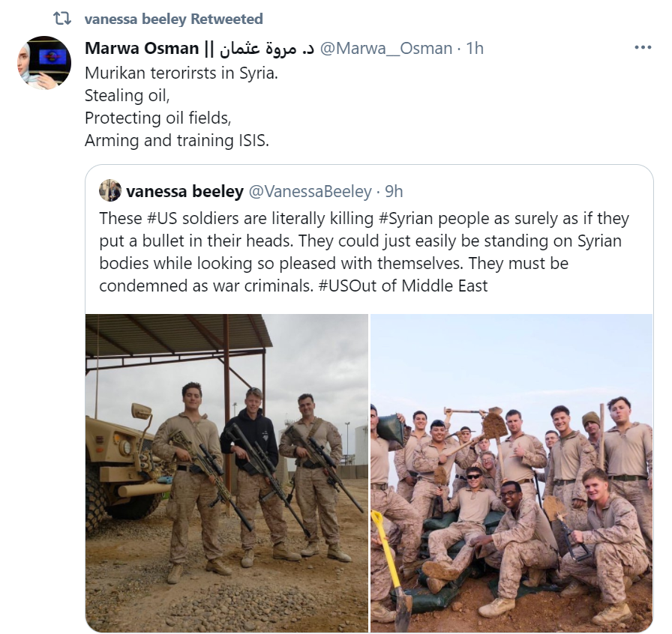Image resolution: width=672 pixels, height=634 pixels.
Task: Enlarge the photo of three soldiers with rifles
Action: (x=226, y=473)
